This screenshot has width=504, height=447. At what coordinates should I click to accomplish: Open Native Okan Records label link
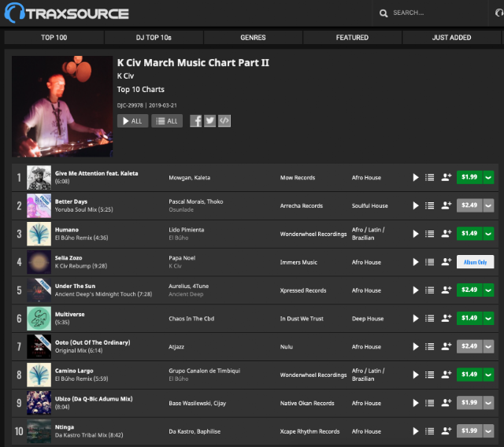307,403
